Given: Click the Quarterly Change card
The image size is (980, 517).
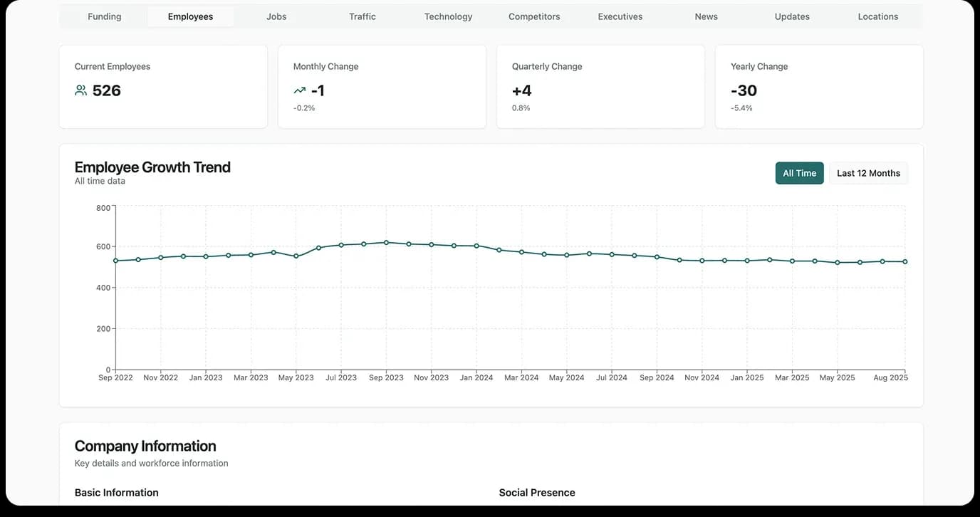Looking at the screenshot, I should tap(600, 87).
